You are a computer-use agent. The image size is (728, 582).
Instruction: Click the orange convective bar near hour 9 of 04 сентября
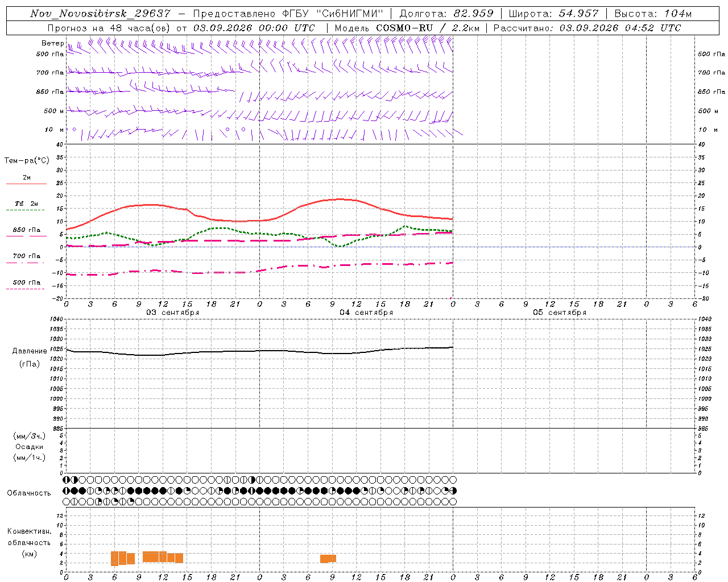point(328,559)
